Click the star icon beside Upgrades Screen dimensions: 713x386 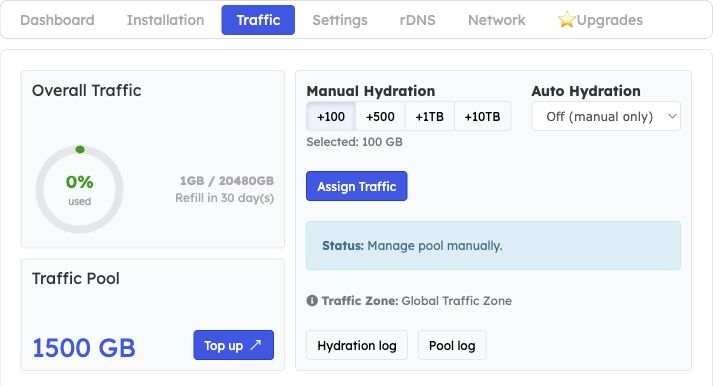[567, 20]
